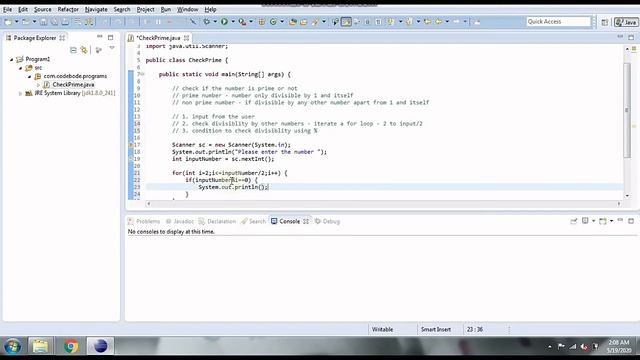Open Google Chrome from the taskbar
The image size is (640, 360).
[x=71, y=347]
